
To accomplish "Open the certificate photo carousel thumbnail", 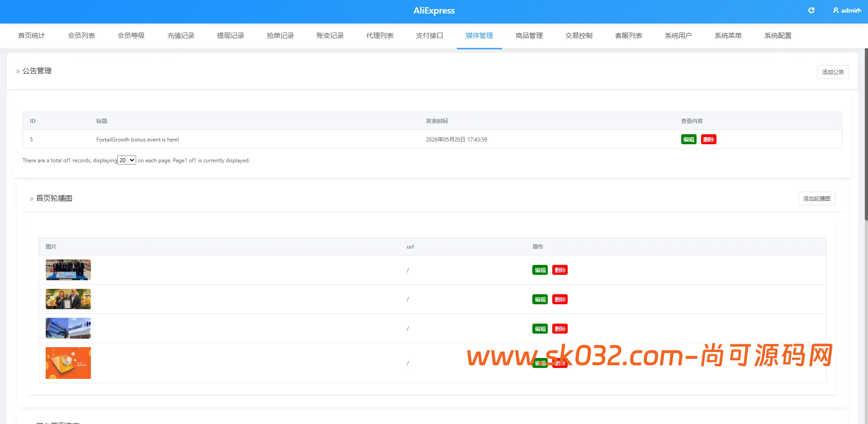I will tap(68, 299).
